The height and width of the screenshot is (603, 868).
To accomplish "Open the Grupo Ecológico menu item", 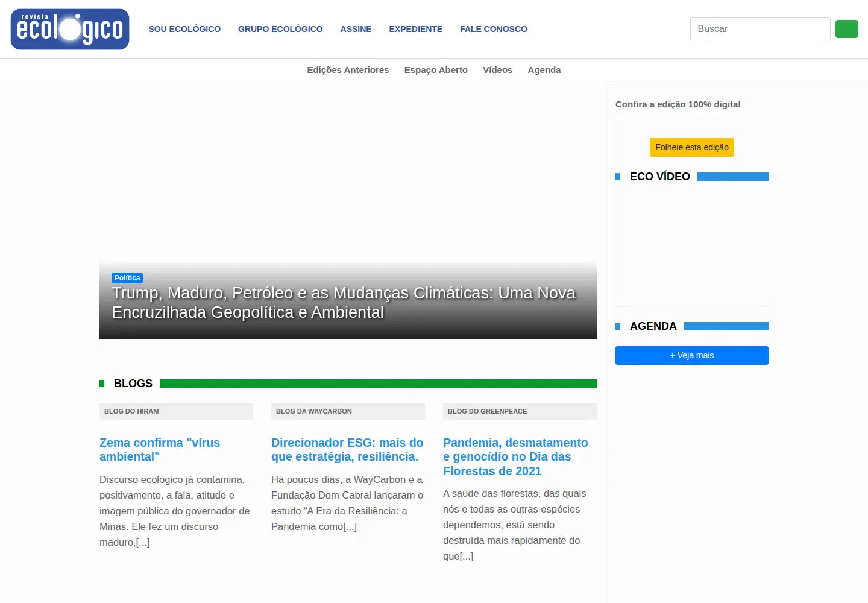I will click(x=280, y=29).
